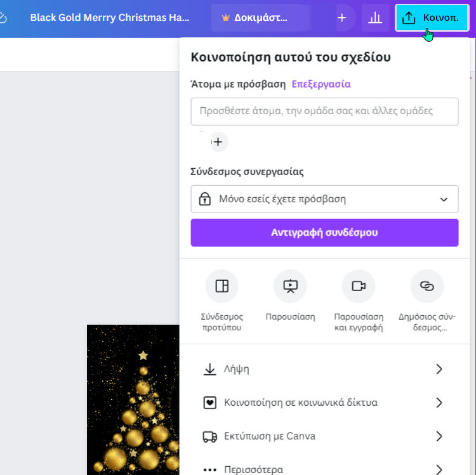
Task: Click the plus icon in the top bar
Action: coord(342,18)
